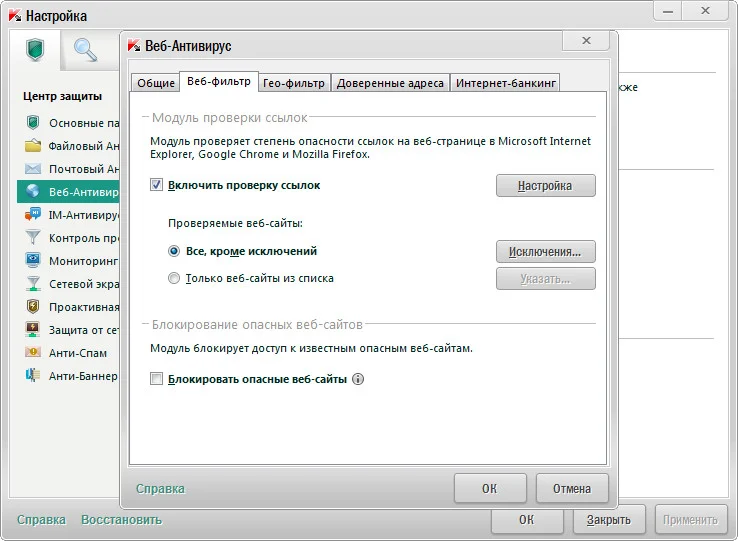Open the Настройка button for link checking

[x=545, y=186]
